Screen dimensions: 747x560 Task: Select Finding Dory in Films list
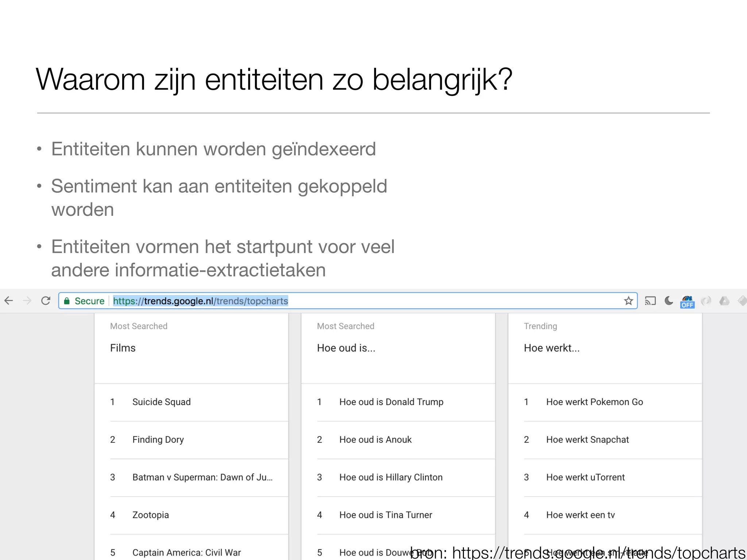pyautogui.click(x=158, y=440)
